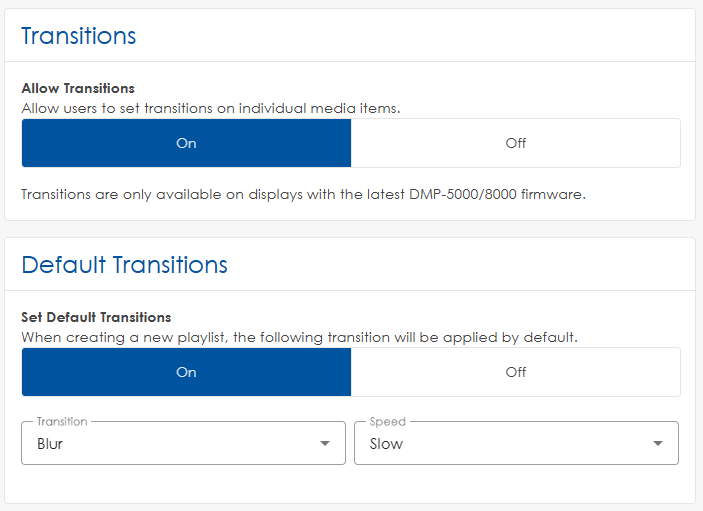
Task: Click the Blur value text
Action: (50, 443)
